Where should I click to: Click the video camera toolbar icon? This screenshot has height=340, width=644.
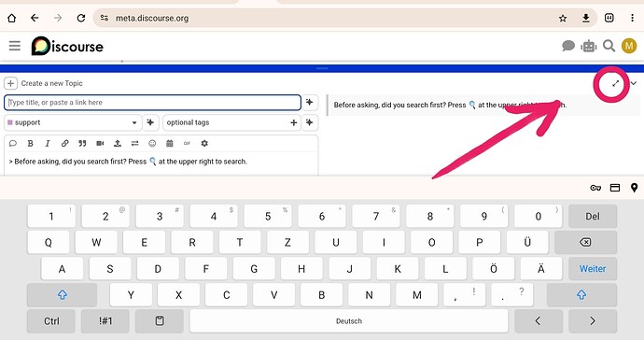click(x=100, y=144)
